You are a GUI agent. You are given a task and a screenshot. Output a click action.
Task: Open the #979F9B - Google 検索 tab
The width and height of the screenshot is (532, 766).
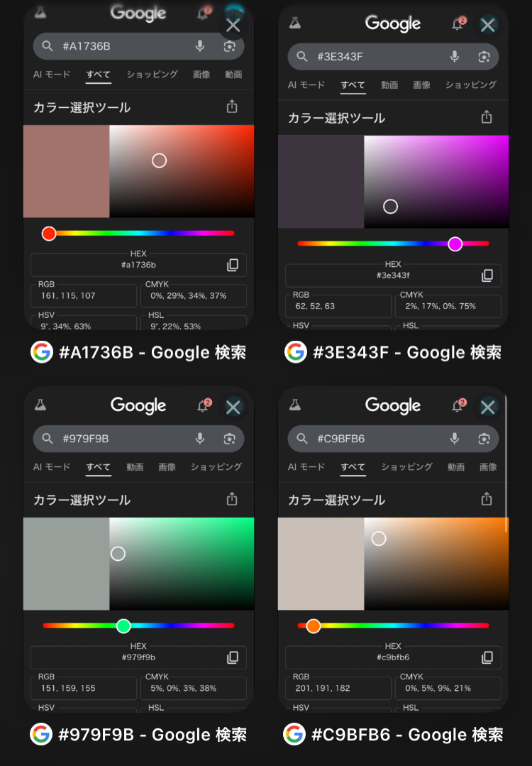tap(139, 734)
